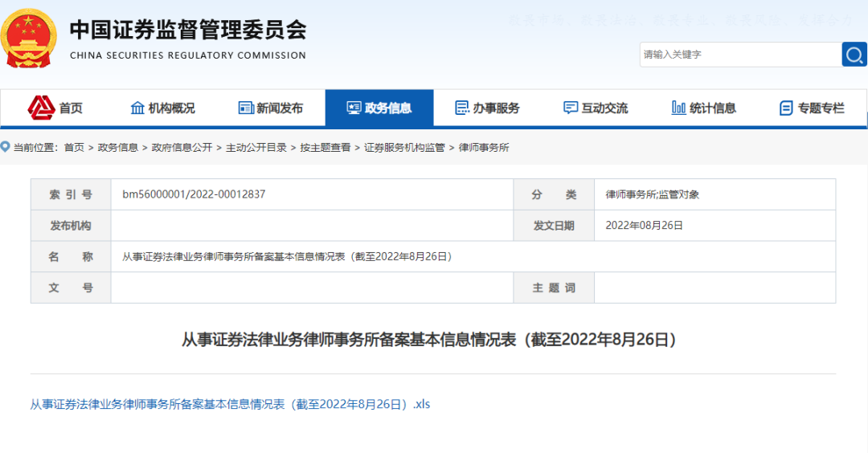Click the 按主题查看 breadcrumb link
Viewport: 868px width, 453px height.
point(325,148)
